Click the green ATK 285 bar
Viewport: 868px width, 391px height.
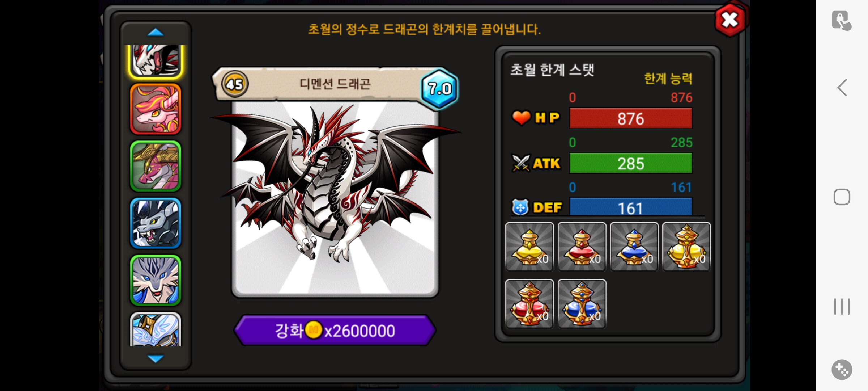coord(630,163)
